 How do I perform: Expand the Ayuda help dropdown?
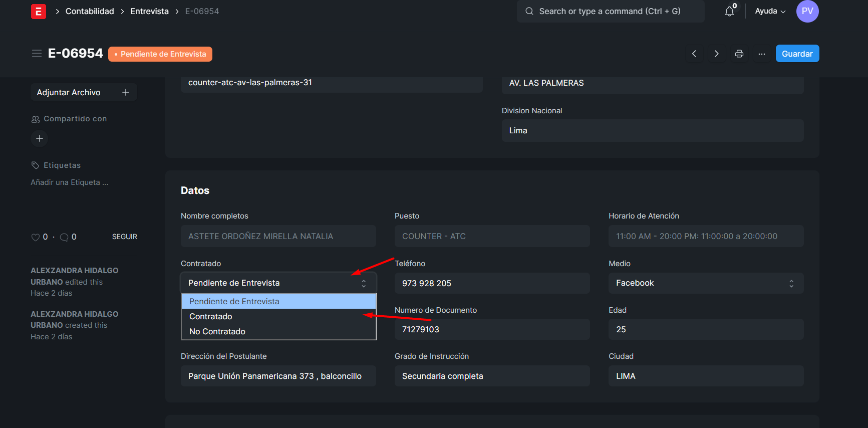click(x=770, y=12)
